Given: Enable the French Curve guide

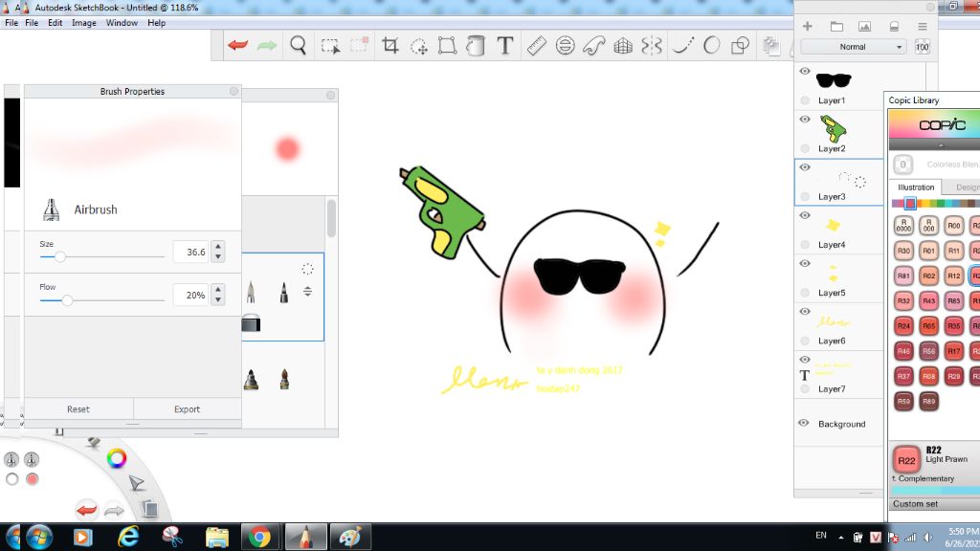Looking at the screenshot, I should (593, 46).
